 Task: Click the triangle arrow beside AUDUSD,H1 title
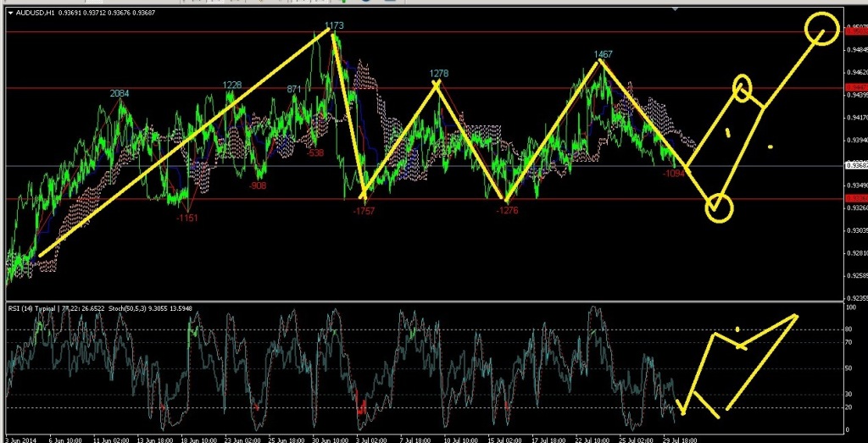pyautogui.click(x=9, y=13)
